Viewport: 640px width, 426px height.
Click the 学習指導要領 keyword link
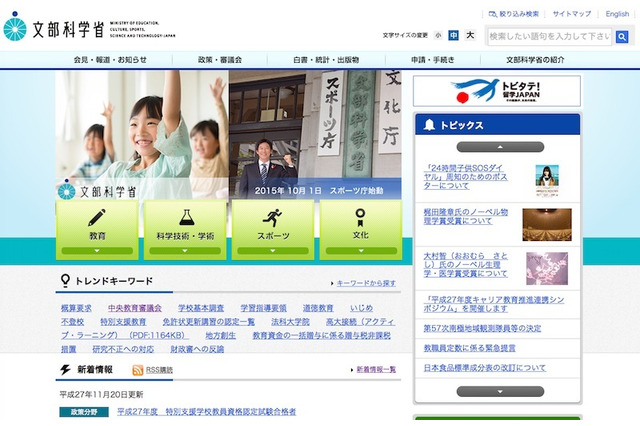coord(263,308)
